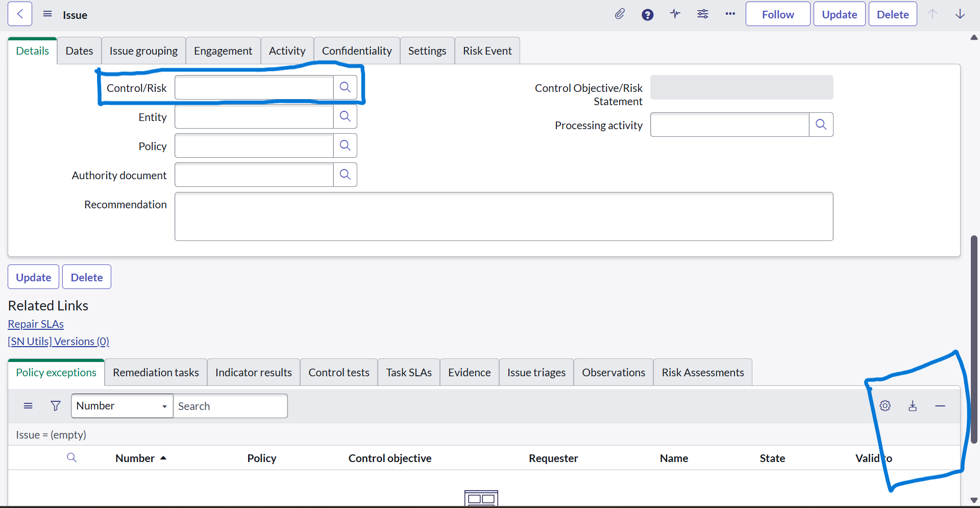Go to previous record with up arrow
980x508 pixels.
[x=933, y=14]
